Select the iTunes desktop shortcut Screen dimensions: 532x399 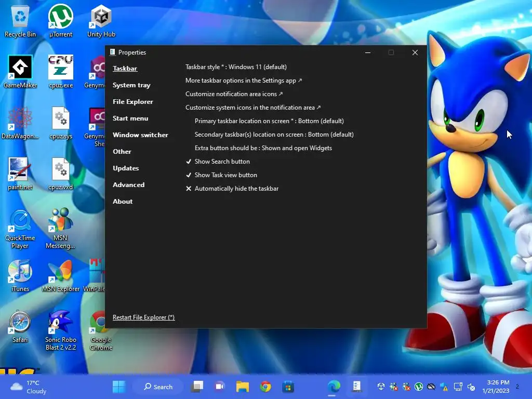click(x=20, y=276)
